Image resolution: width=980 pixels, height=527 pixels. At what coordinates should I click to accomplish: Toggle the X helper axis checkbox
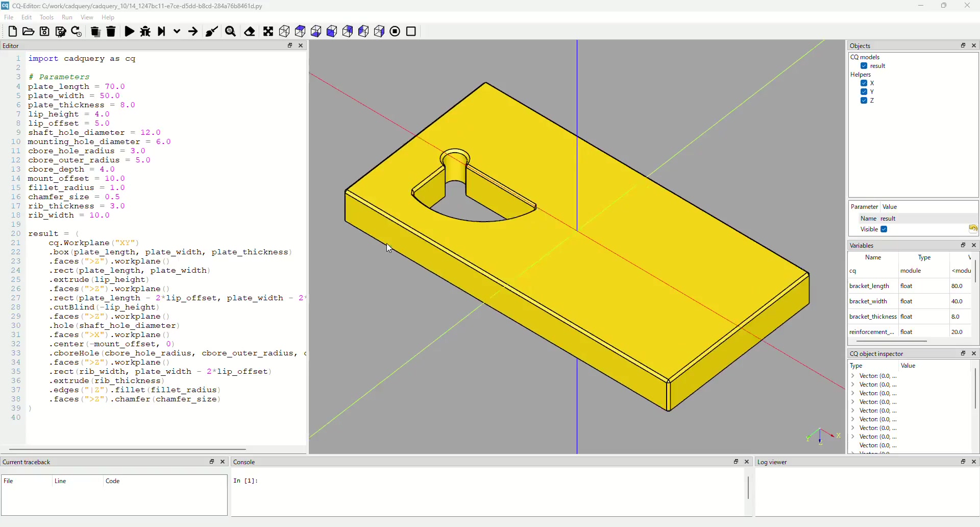[864, 83]
